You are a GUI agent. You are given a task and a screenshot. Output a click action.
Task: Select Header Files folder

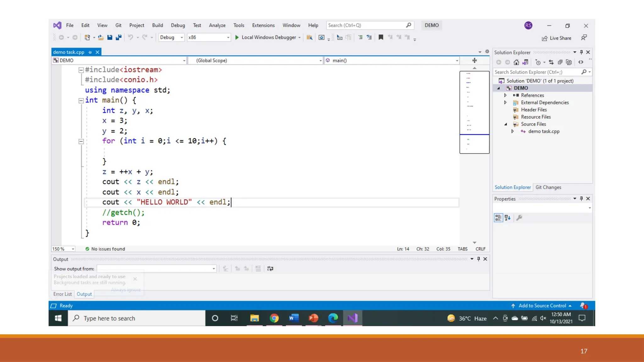tap(534, 110)
